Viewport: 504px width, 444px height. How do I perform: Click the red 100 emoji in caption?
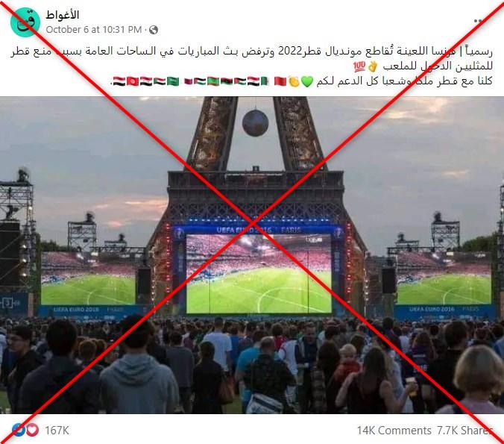click(x=359, y=66)
